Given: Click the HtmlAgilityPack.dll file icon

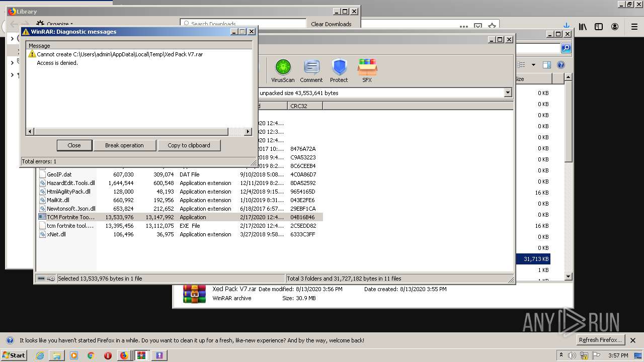Looking at the screenshot, I should (43, 192).
